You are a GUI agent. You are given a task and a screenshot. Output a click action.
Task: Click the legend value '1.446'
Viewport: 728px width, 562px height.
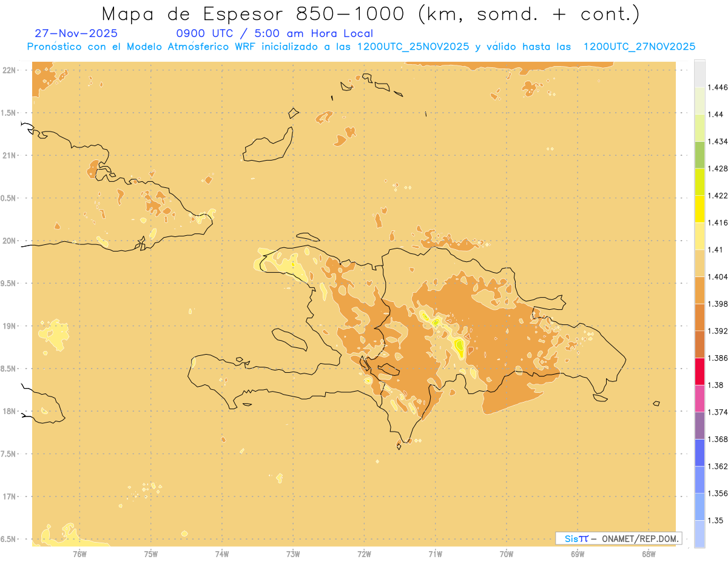(x=717, y=87)
